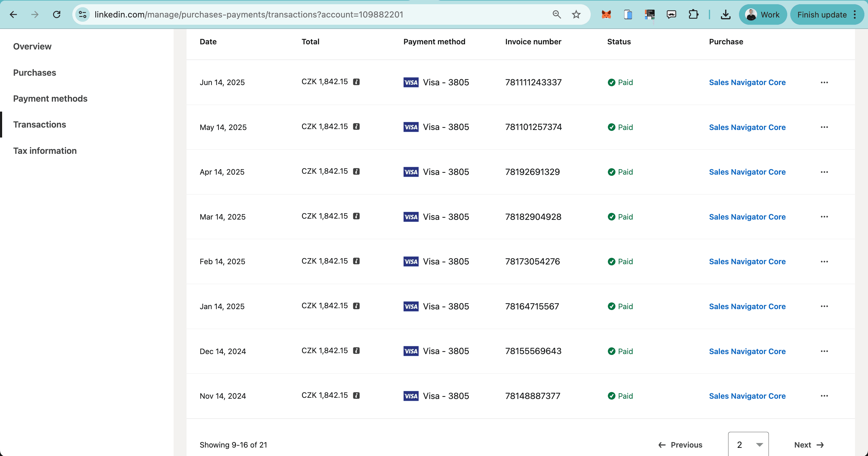Image resolution: width=868 pixels, height=456 pixels.
Task: Click the search magnifier in the address bar
Action: click(556, 14)
